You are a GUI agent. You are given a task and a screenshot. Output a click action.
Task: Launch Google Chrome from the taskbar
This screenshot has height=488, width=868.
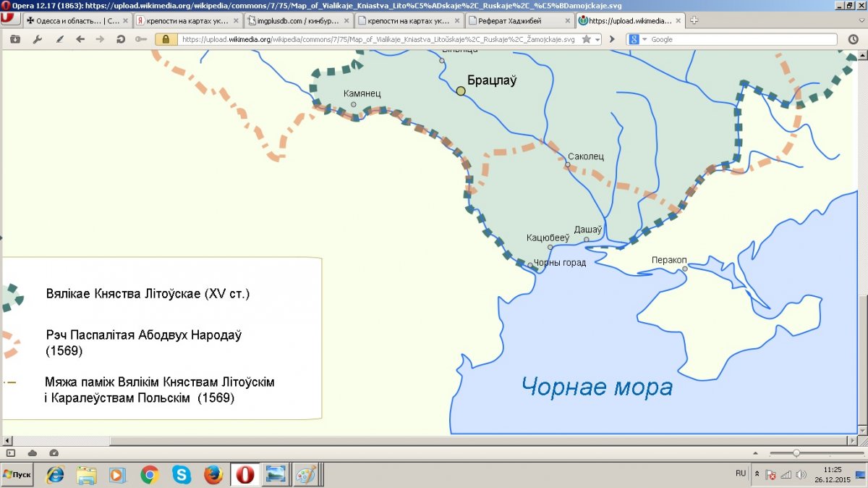(150, 474)
